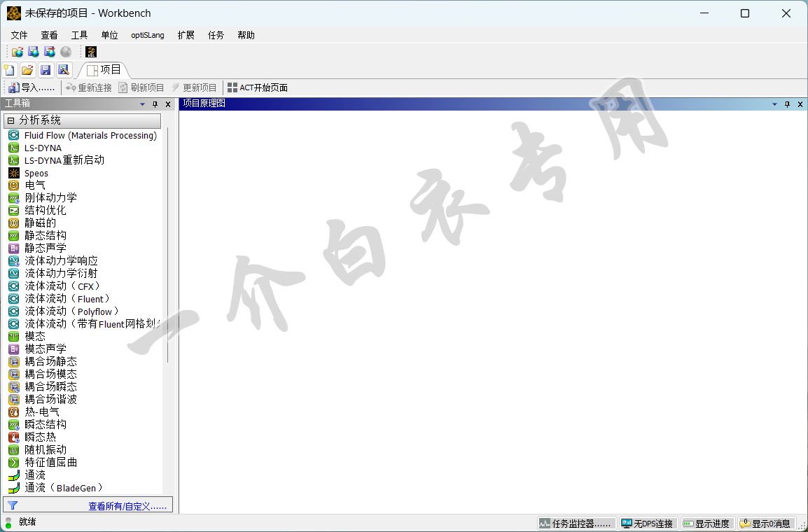Click the greyed-out globe icon
This screenshot has width=808, height=532.
tap(65, 52)
